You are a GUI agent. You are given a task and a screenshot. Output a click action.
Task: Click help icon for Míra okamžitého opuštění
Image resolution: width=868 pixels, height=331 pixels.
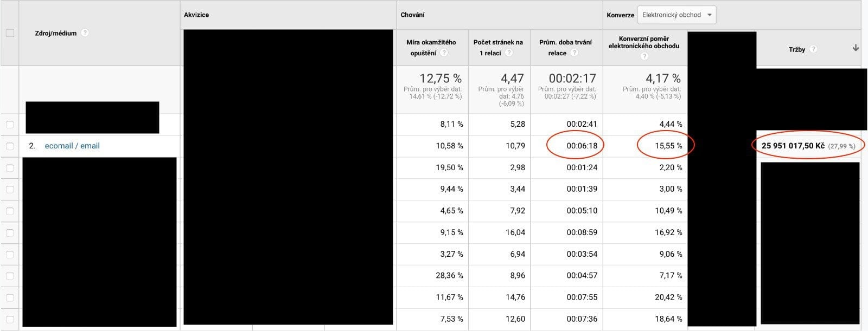pos(444,53)
